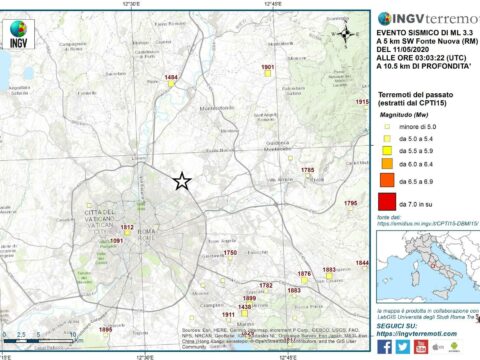Open the Facebook icon link
The width and height of the screenshot is (480, 360).
click(x=385, y=347)
